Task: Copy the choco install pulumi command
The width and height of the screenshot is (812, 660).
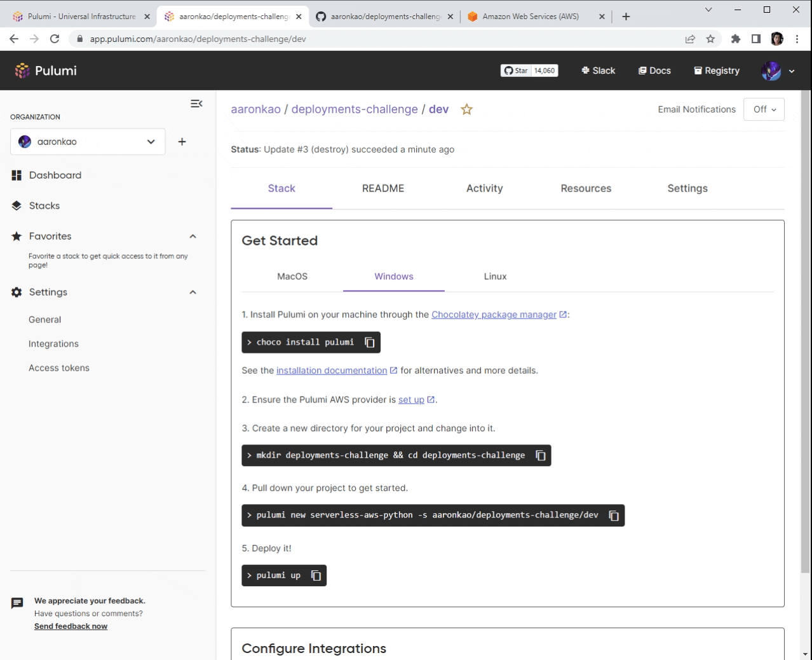Action: [370, 342]
